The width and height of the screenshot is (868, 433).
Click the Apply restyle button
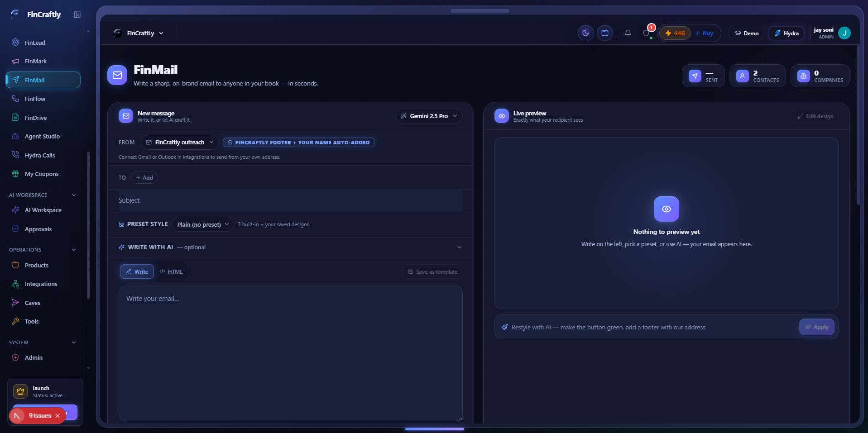click(x=817, y=327)
